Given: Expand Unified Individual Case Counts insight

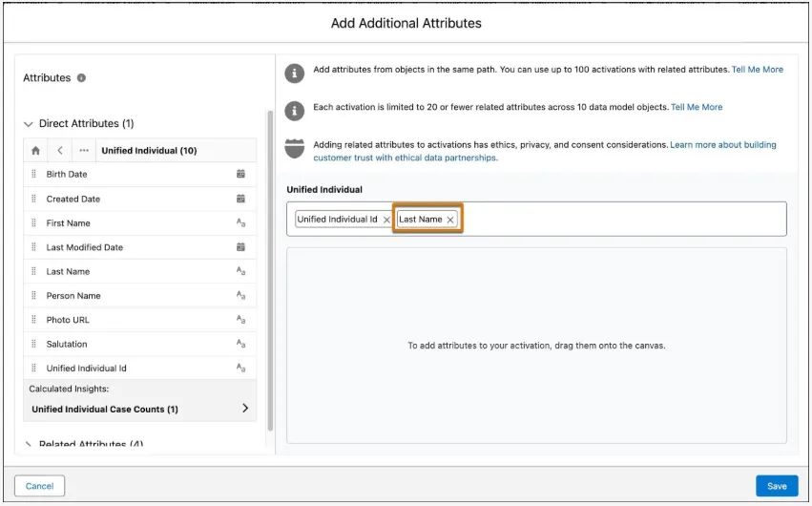Looking at the screenshot, I should point(245,409).
